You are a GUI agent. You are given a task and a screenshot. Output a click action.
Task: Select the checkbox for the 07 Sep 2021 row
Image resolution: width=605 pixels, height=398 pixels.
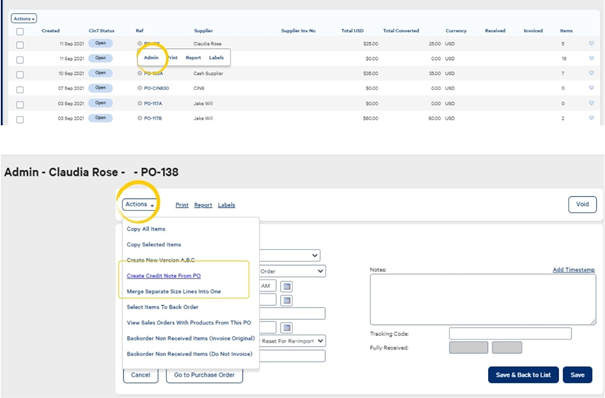click(20, 90)
